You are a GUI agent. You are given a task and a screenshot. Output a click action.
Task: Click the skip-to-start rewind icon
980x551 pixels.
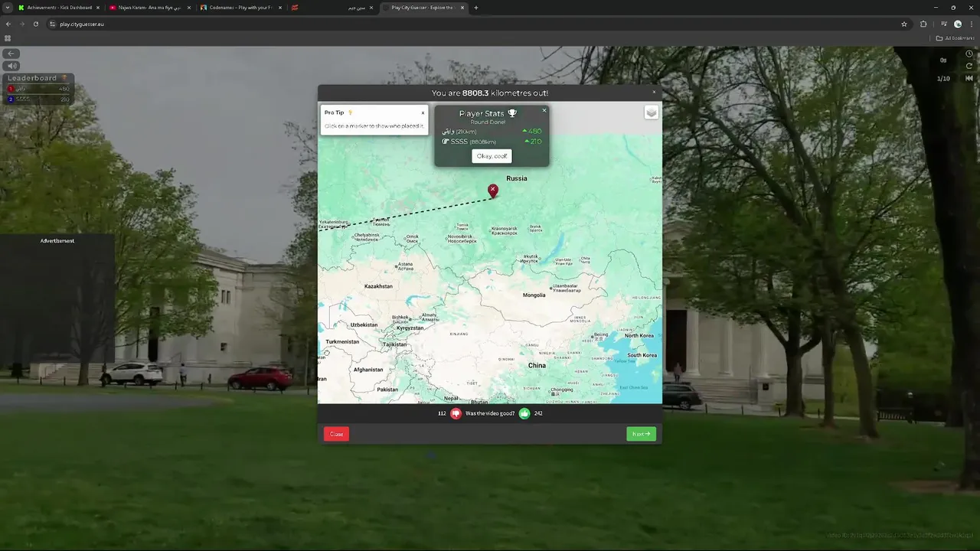pos(969,78)
